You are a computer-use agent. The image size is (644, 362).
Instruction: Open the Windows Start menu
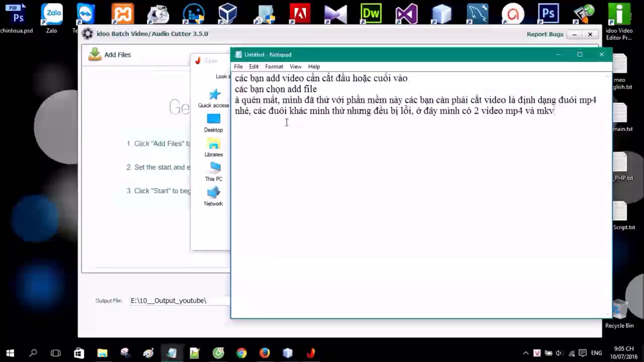coord(10,353)
